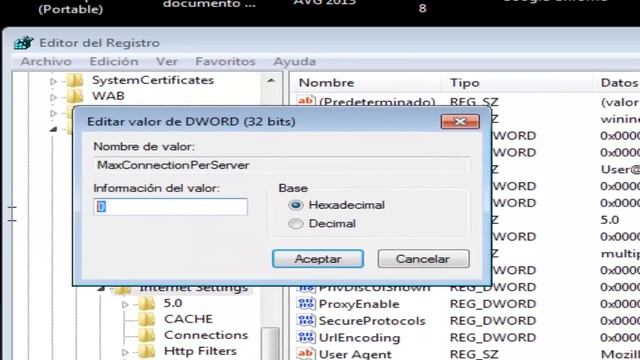This screenshot has height=360, width=640.
Task: Select the Http Filters registry key
Action: click(200, 351)
